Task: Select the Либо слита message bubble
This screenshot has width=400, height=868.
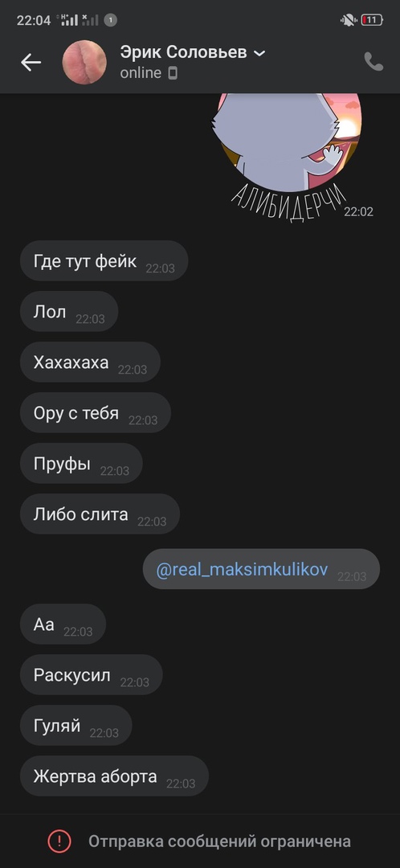Action: tap(100, 514)
